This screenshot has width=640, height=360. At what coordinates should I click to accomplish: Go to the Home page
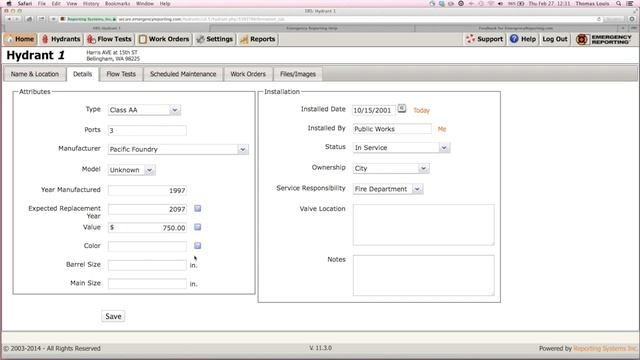[x=20, y=39]
